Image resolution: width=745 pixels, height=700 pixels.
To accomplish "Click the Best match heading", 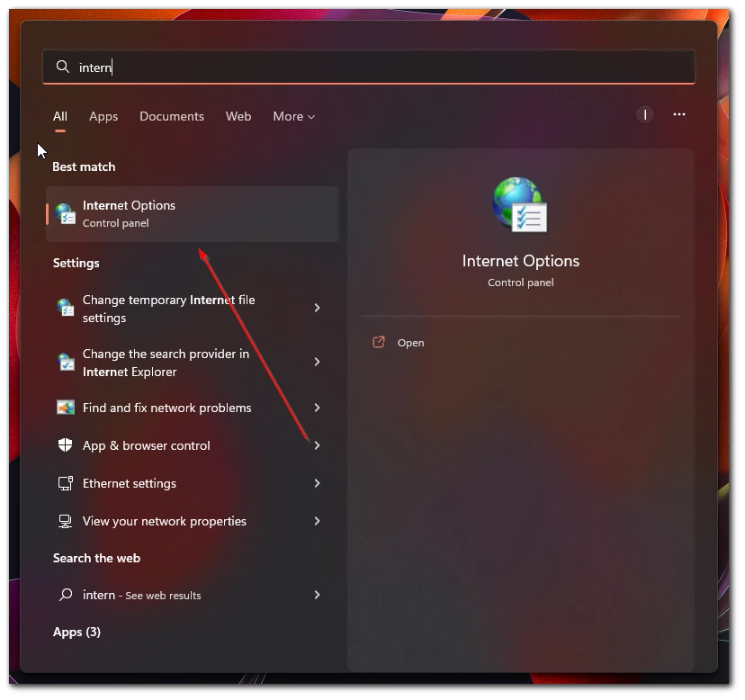I will [84, 166].
